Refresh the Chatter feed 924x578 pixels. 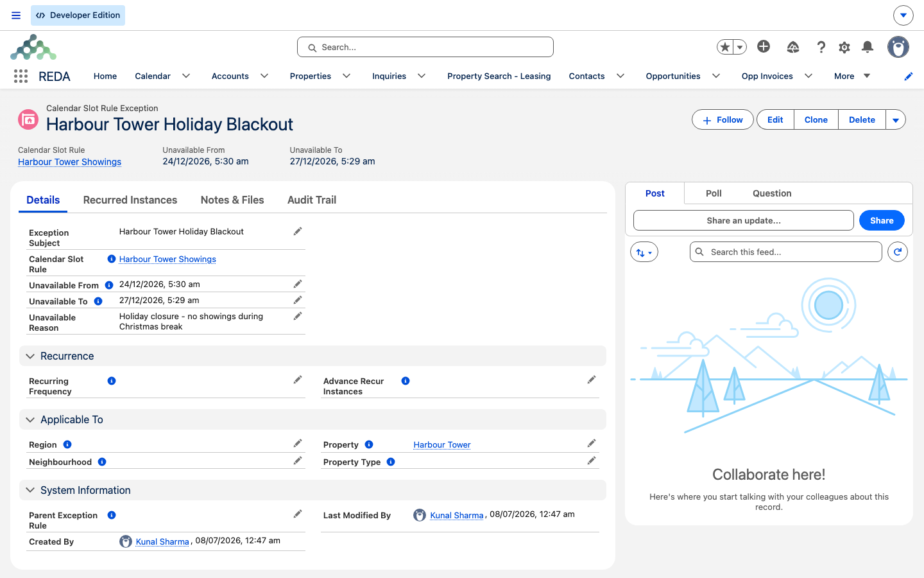pos(898,252)
